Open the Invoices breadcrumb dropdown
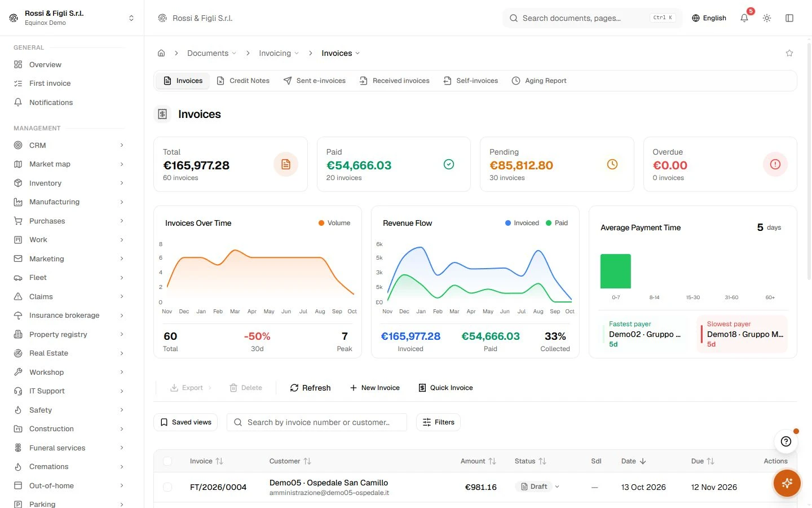The width and height of the screenshot is (812, 508). click(x=341, y=53)
